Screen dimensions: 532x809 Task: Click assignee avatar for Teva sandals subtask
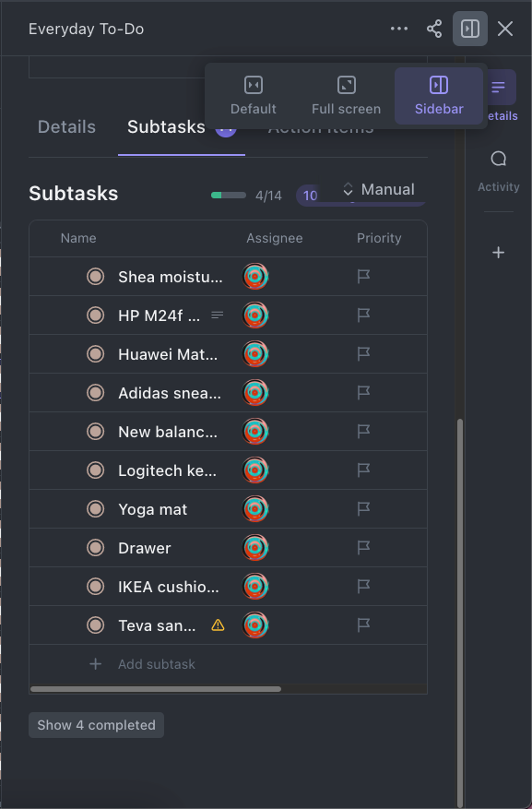255,625
